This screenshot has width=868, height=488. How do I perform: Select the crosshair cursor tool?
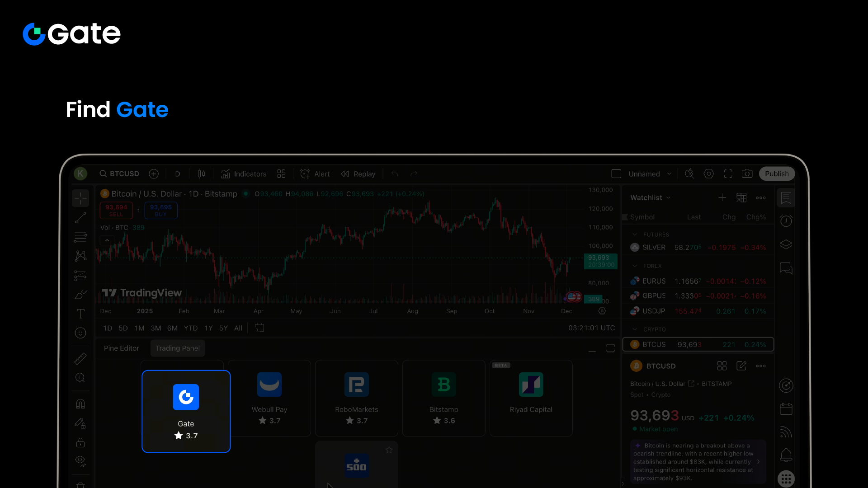click(80, 198)
